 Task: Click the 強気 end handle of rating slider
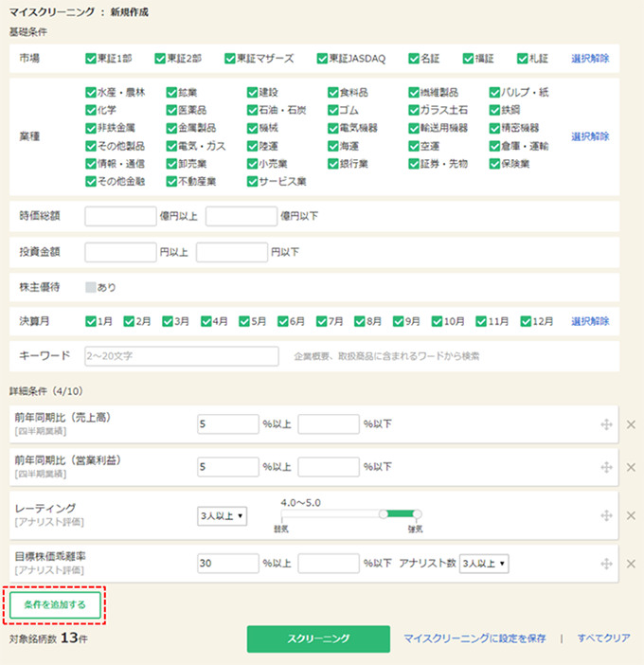(x=417, y=514)
